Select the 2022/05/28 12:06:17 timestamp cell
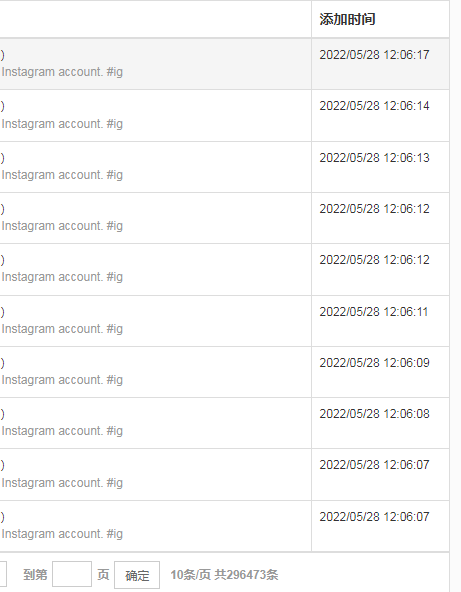Viewport: 461px width, 592px height. point(374,55)
